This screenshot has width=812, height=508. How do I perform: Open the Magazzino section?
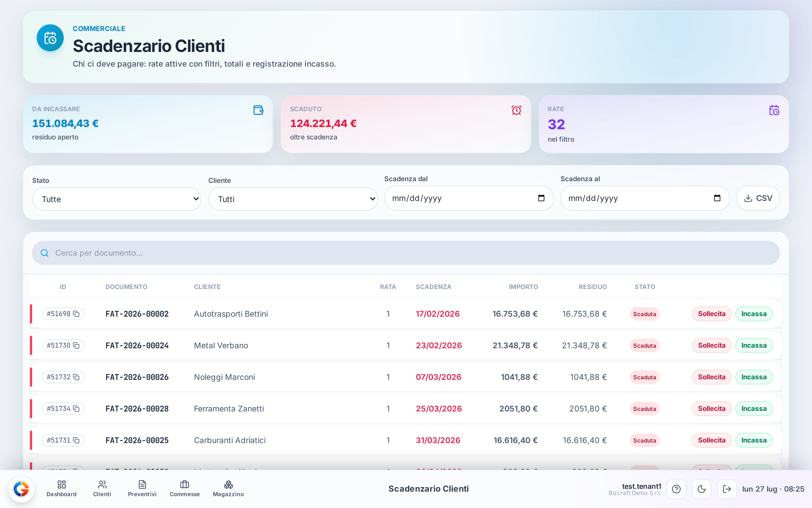(228, 489)
